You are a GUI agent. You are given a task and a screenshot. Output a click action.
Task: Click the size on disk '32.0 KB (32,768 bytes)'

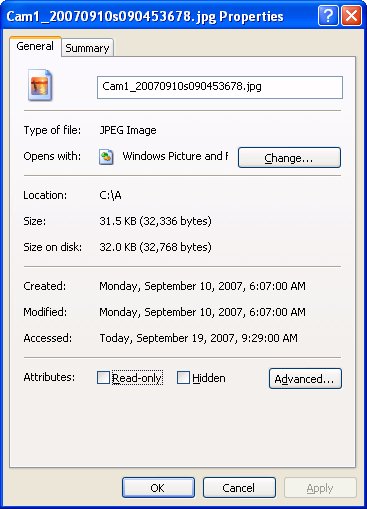click(155, 247)
